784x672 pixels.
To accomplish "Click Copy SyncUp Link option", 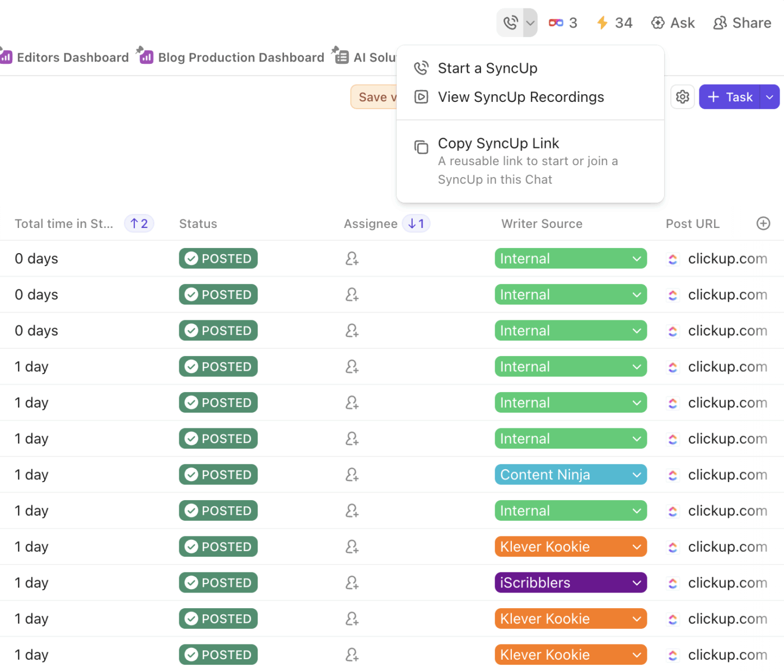I will tap(498, 144).
